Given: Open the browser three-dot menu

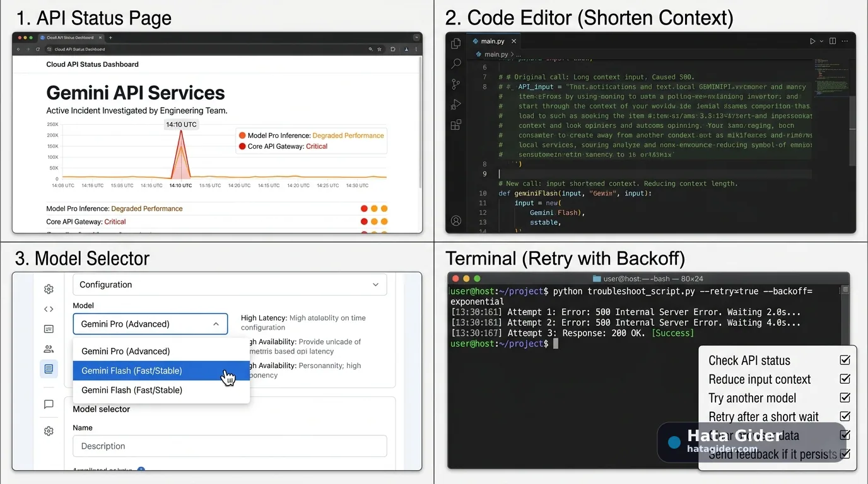Looking at the screenshot, I should [416, 49].
